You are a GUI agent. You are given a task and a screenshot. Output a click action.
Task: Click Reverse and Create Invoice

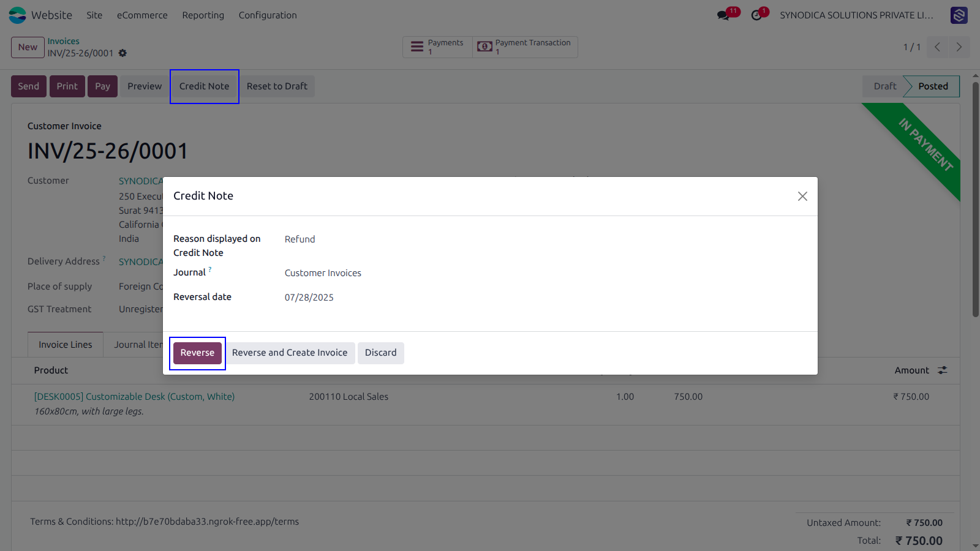coord(290,353)
